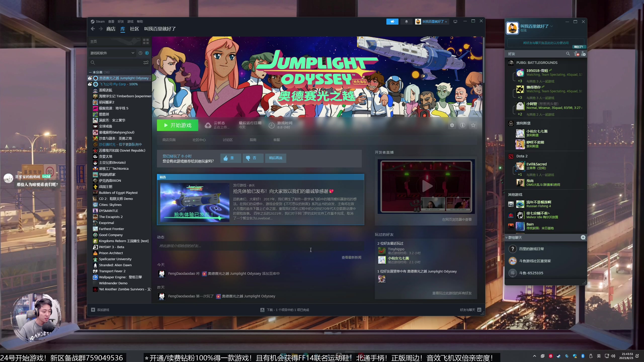The height and width of the screenshot is (362, 644).
Task: Open 在网页浏览器中查看 link
Action: point(457,220)
